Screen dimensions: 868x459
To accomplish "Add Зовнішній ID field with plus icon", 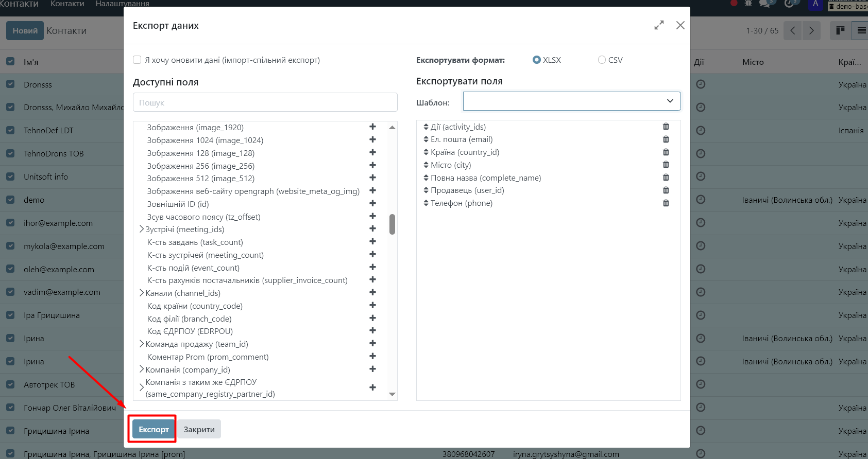I will click(x=372, y=204).
